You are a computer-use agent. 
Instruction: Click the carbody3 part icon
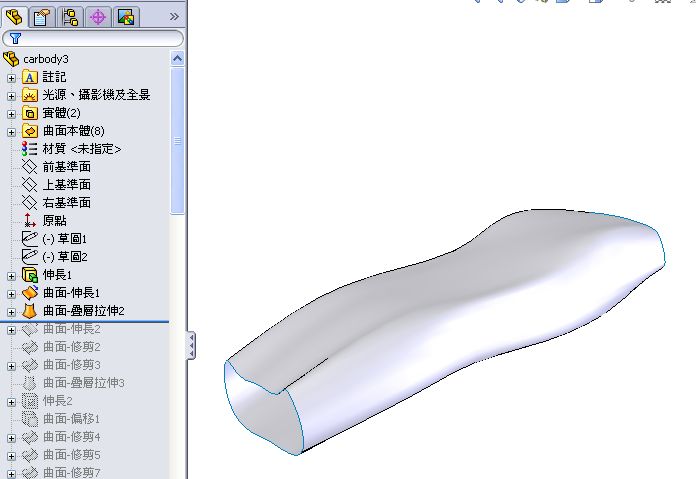click(11, 59)
